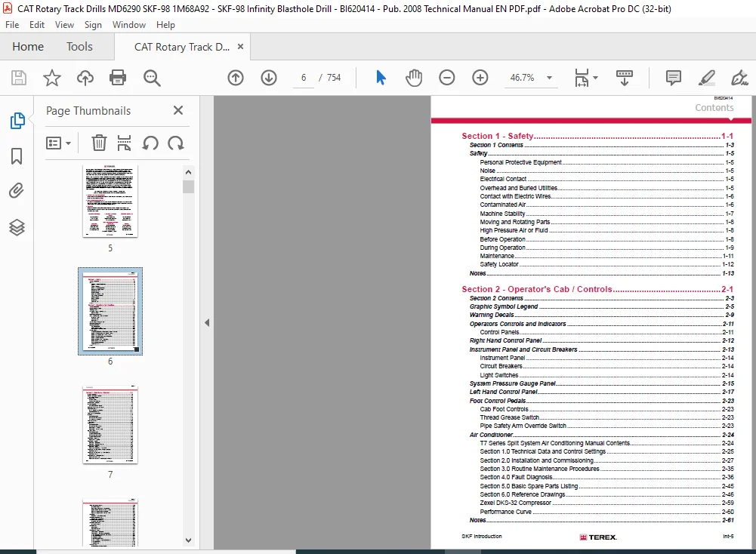Select the highlighter pen tool

(x=706, y=78)
